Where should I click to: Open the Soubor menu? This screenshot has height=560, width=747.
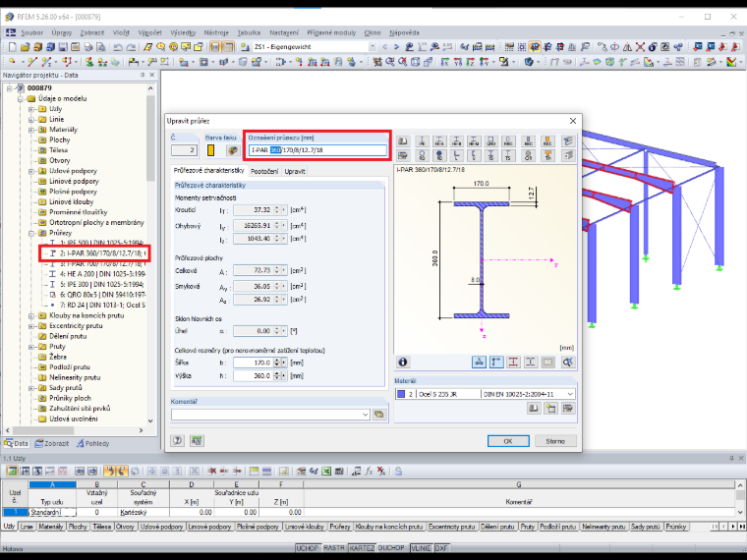pos(31,32)
